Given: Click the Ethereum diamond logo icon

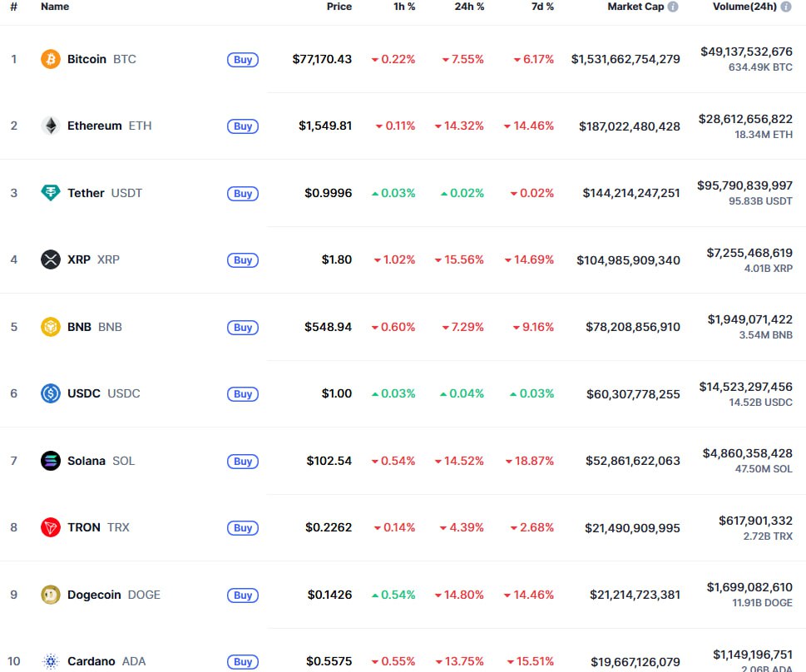Looking at the screenshot, I should pyautogui.click(x=51, y=126).
